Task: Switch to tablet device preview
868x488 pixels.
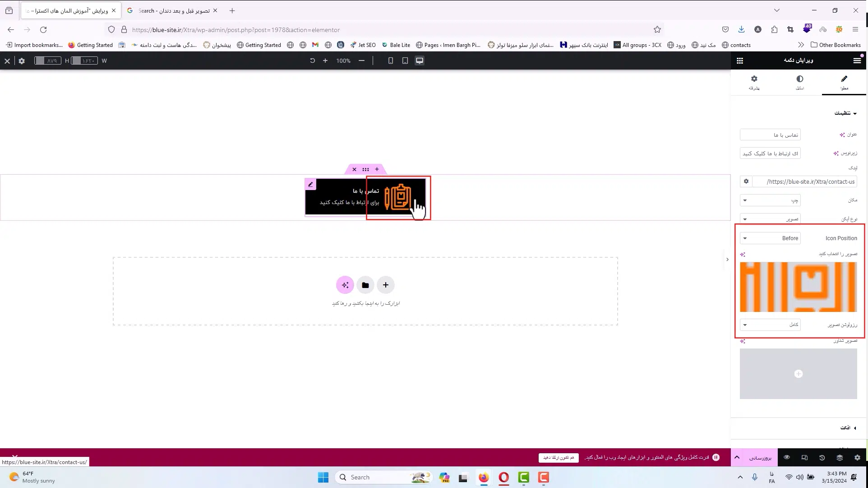Action: [405, 60]
